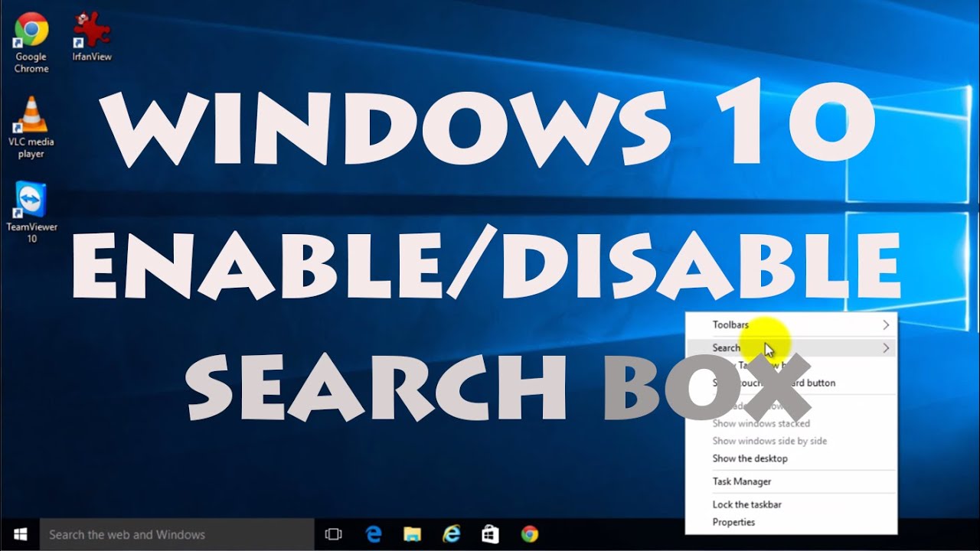
Task: Click the Task View taskbar icon
Action: click(333, 534)
